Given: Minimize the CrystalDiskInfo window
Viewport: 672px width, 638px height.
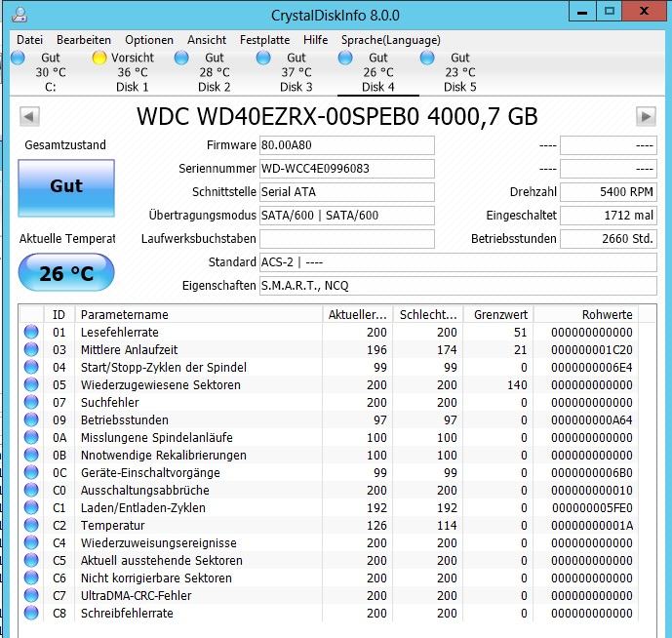Looking at the screenshot, I should (582, 12).
